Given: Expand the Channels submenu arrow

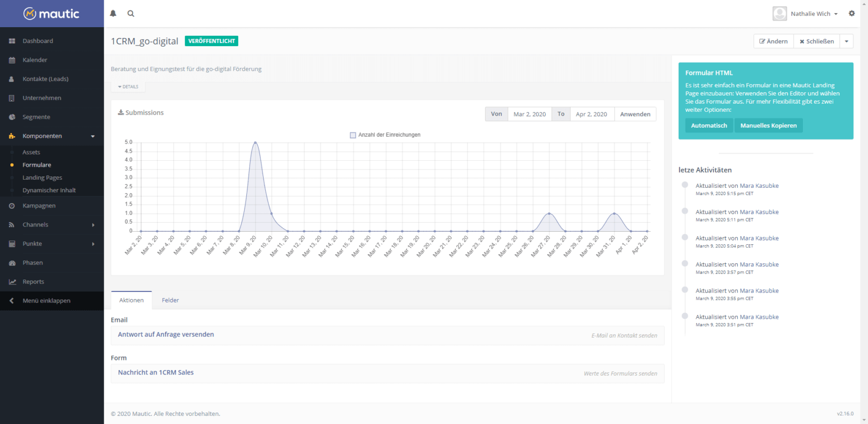Looking at the screenshot, I should click(93, 225).
